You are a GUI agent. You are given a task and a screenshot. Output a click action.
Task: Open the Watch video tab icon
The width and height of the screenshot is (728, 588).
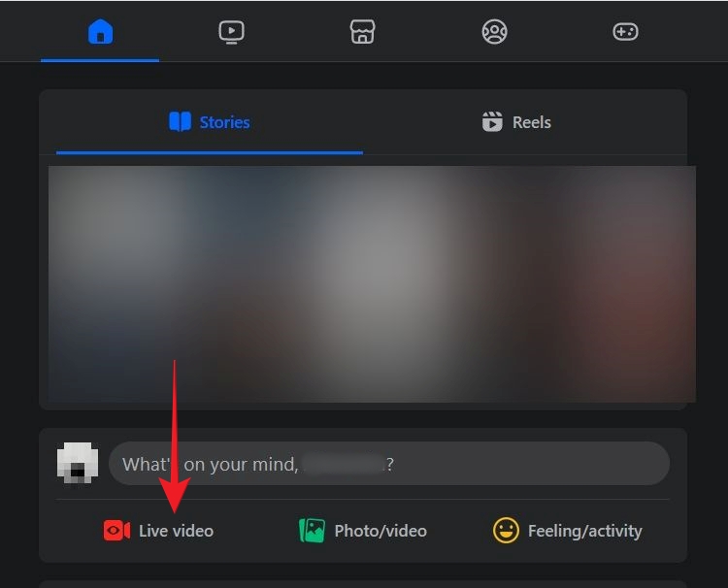pyautogui.click(x=231, y=32)
